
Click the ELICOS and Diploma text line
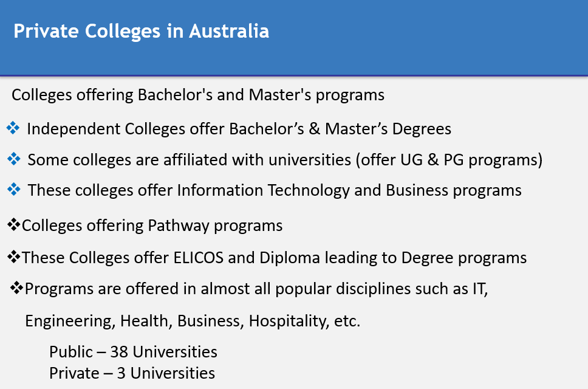[274, 258]
